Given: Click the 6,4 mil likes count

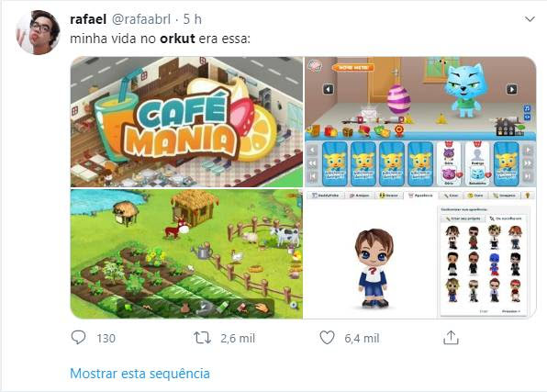Looking at the screenshot, I should (362, 338).
